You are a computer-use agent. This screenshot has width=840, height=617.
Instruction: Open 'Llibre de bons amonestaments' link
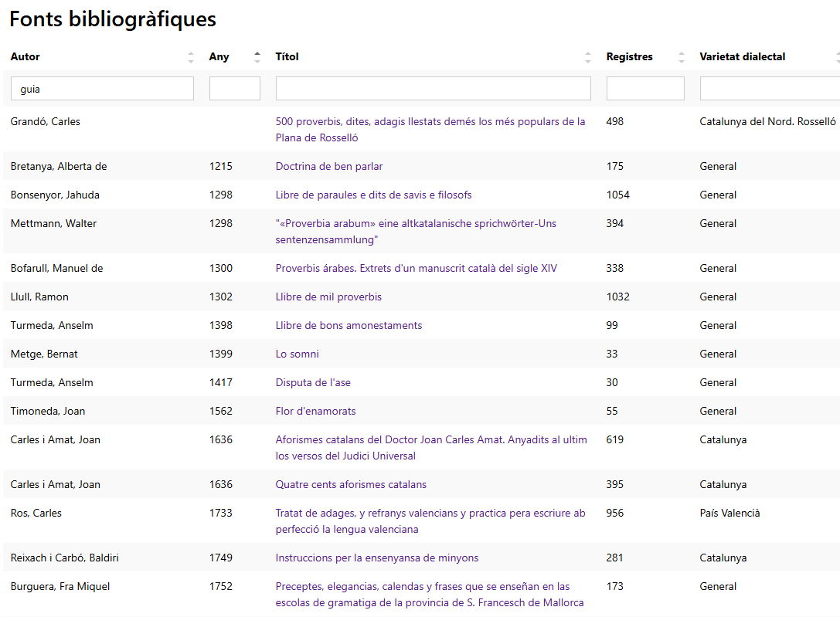point(349,325)
